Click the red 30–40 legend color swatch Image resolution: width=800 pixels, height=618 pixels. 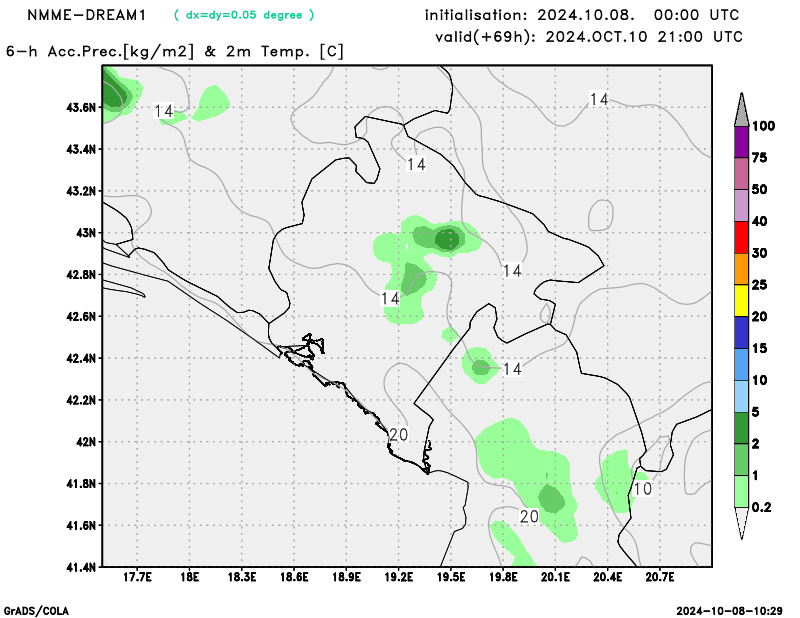(741, 237)
